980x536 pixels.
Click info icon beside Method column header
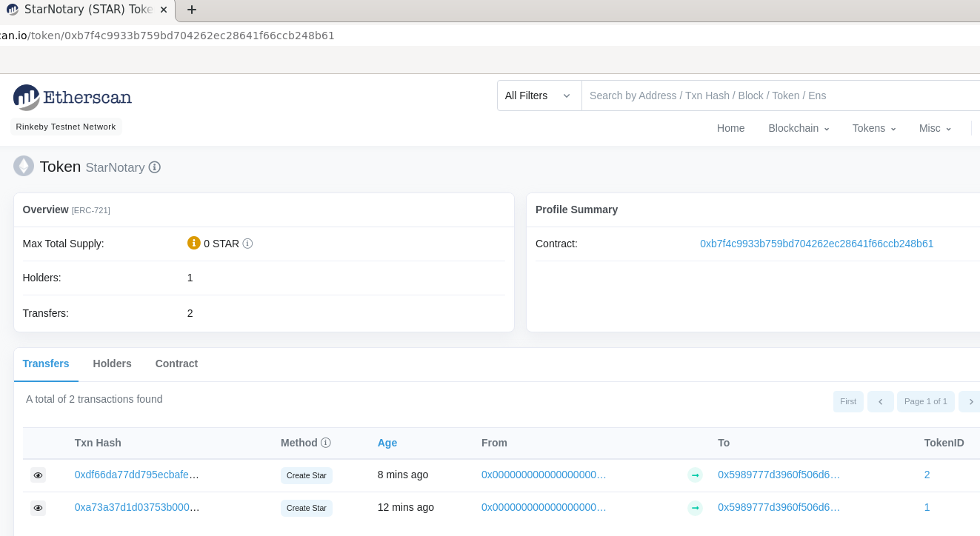point(327,442)
